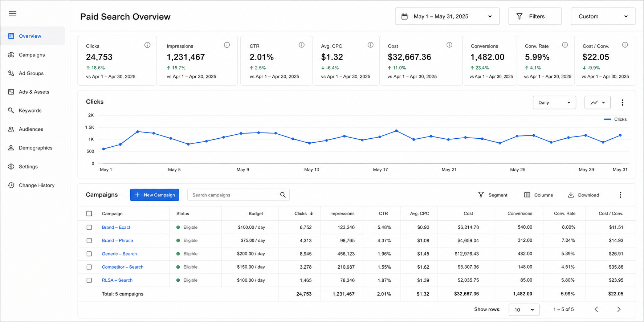Check the Brand – Exact row checkbox
Viewport: 644px width, 322px height.
89,227
